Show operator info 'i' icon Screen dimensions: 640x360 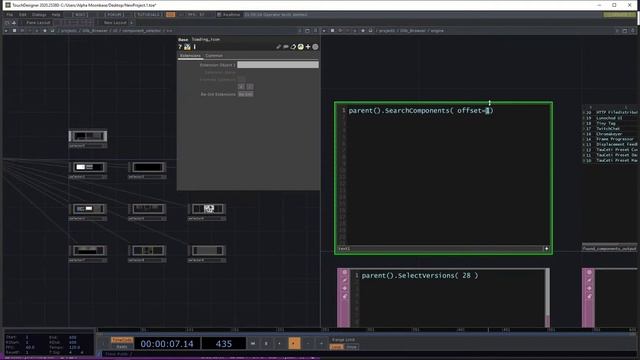(x=195, y=47)
